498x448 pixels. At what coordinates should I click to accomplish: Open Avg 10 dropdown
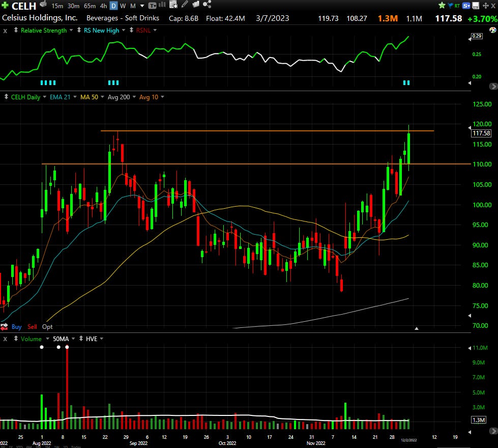tap(162, 97)
